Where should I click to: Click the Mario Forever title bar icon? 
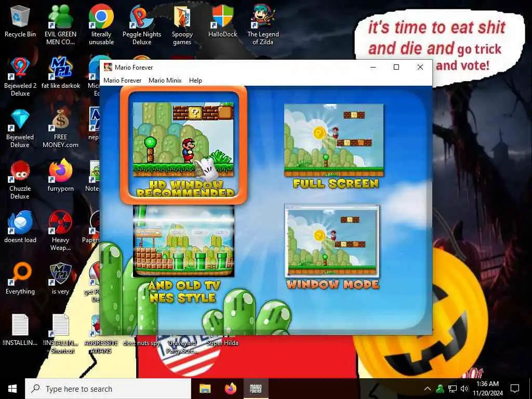108,67
